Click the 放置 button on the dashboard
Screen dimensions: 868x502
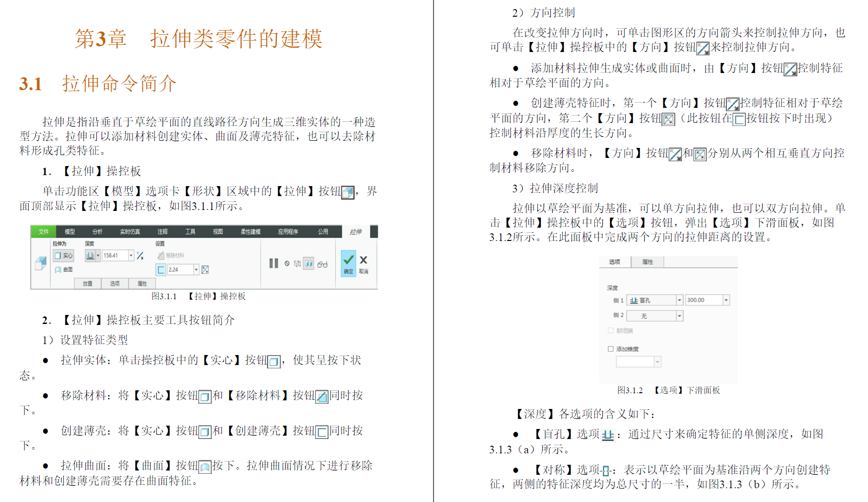[88, 283]
